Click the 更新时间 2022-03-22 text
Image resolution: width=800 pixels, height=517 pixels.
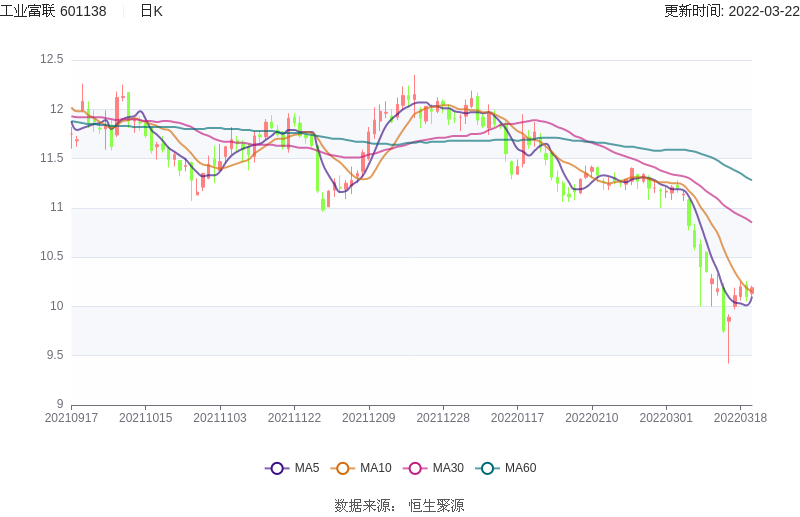coord(731,11)
